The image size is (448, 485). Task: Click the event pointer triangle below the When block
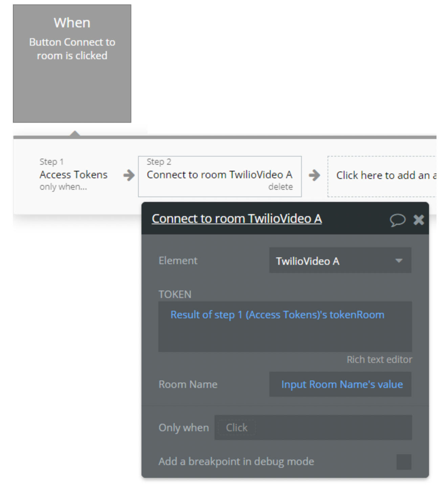tap(75, 133)
